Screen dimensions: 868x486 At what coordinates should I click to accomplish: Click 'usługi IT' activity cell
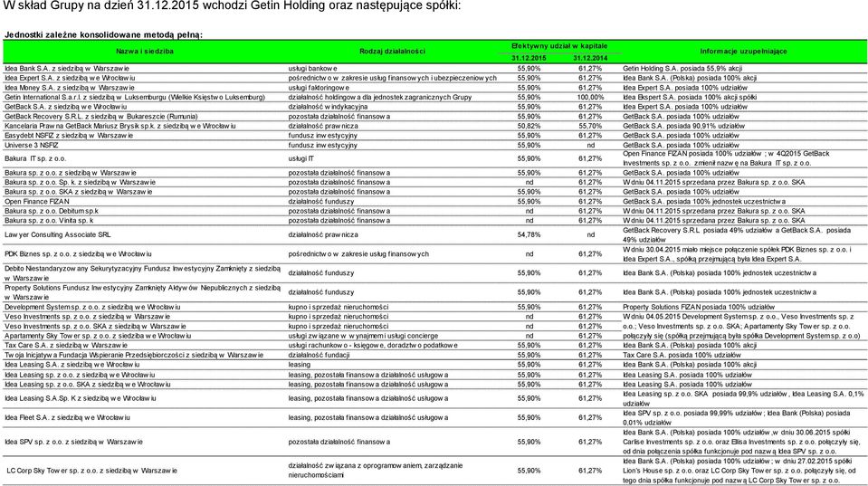(x=301, y=158)
